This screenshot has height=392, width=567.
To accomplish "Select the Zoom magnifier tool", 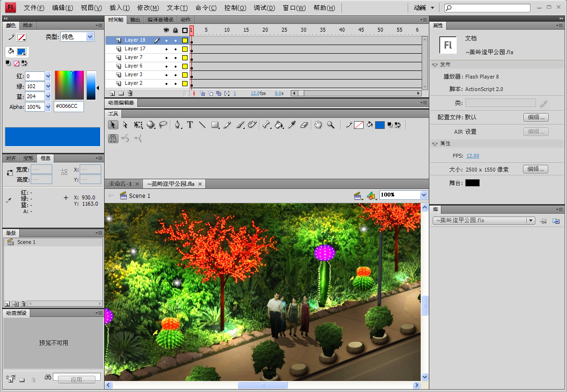I will pyautogui.click(x=331, y=125).
